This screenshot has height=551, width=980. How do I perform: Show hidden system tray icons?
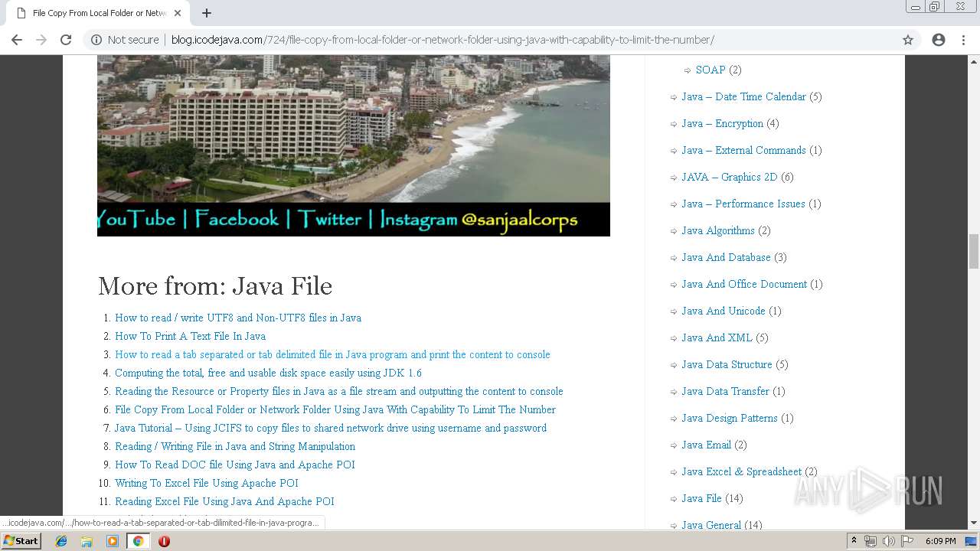pos(854,541)
